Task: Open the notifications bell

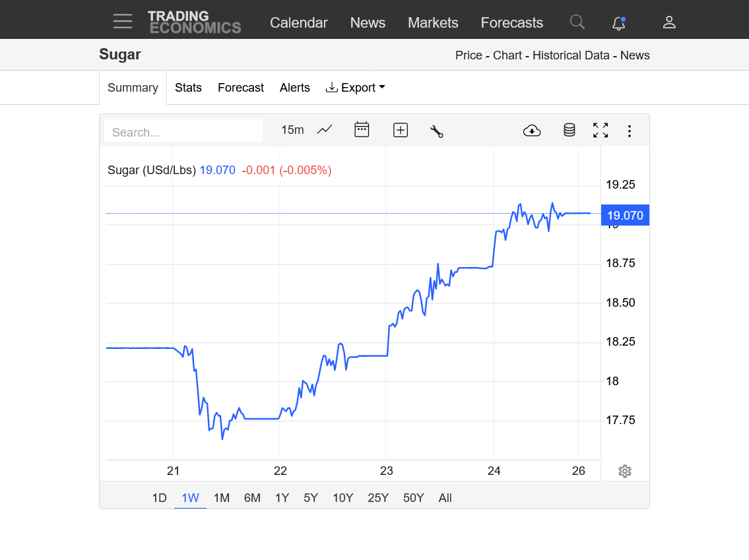Action: [x=619, y=22]
